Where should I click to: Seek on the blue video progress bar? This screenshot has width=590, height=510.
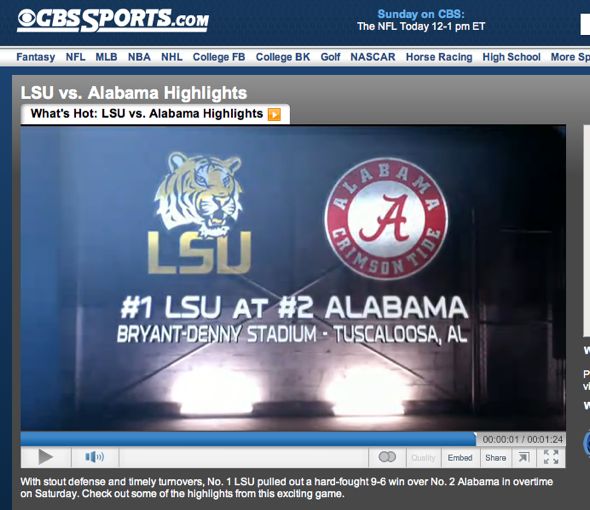click(248, 439)
